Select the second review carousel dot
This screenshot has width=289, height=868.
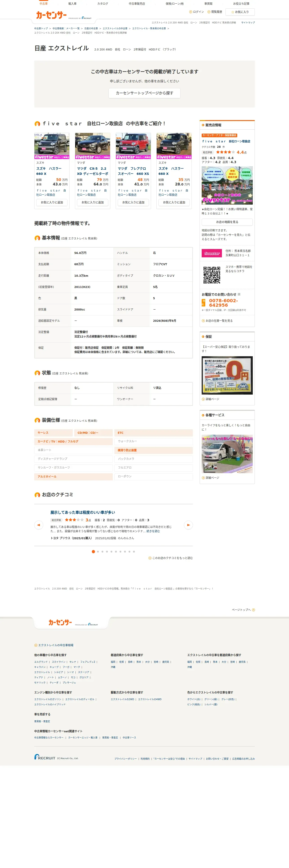pos(98,552)
